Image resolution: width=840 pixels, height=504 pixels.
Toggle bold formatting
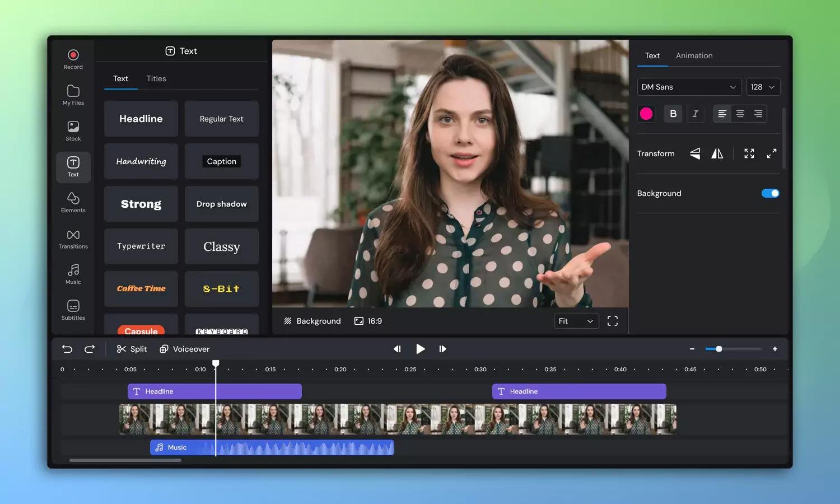pos(673,114)
